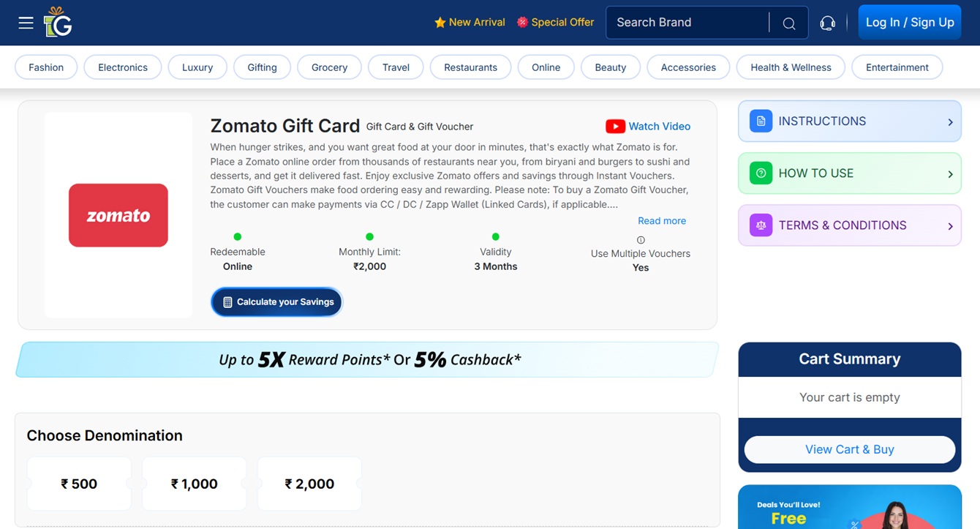Open the Online category

point(546,67)
